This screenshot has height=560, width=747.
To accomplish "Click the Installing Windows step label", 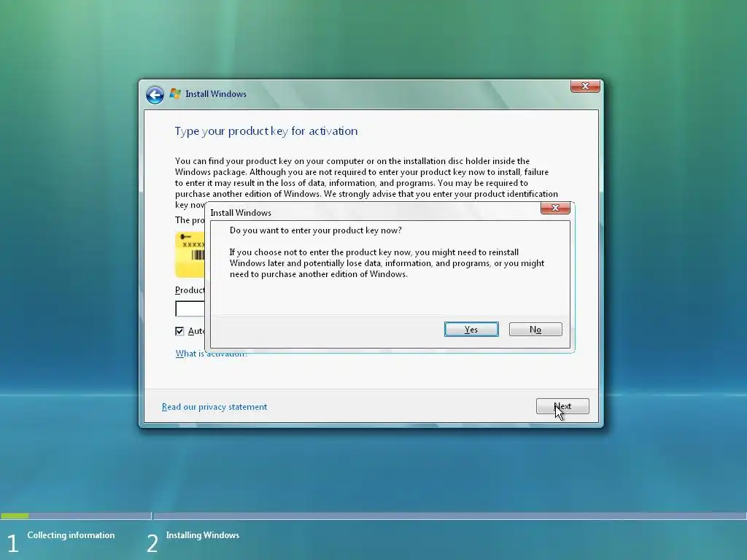I will tap(203, 535).
